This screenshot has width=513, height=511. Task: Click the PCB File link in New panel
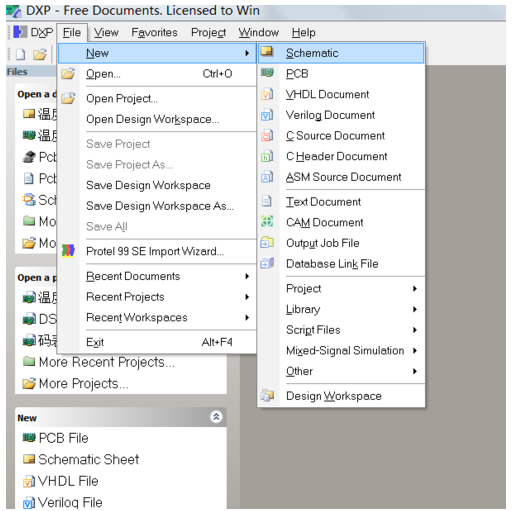click(x=63, y=438)
